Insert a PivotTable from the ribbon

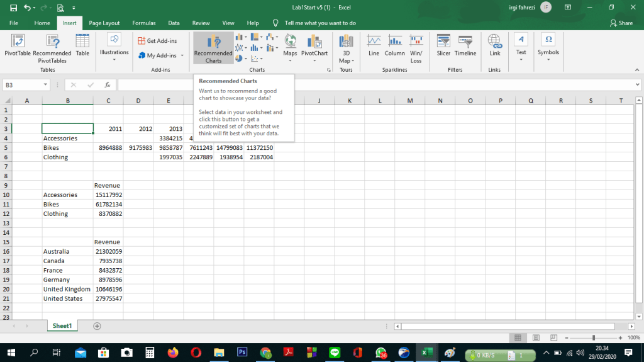(18, 46)
